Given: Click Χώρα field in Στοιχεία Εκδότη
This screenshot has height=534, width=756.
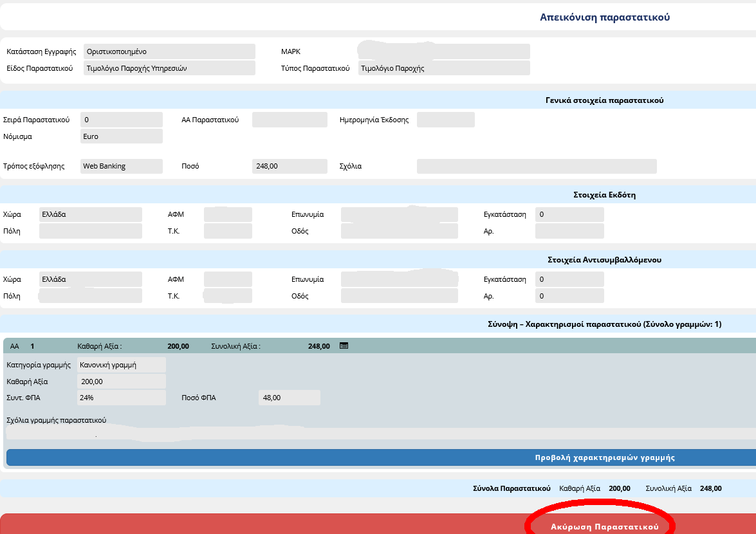Looking at the screenshot, I should tap(90, 214).
